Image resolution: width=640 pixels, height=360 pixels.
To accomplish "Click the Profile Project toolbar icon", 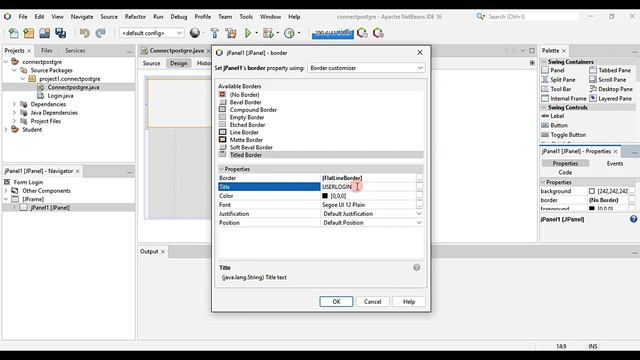I will click(289, 33).
